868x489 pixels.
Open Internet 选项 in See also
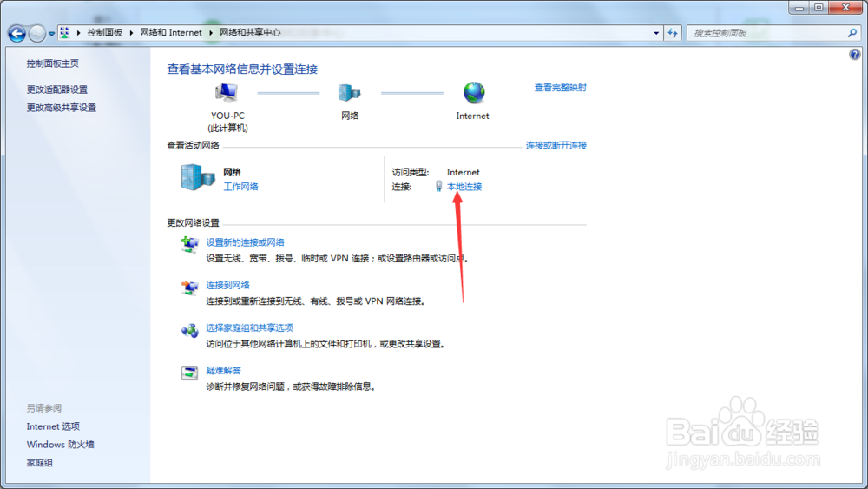click(53, 426)
